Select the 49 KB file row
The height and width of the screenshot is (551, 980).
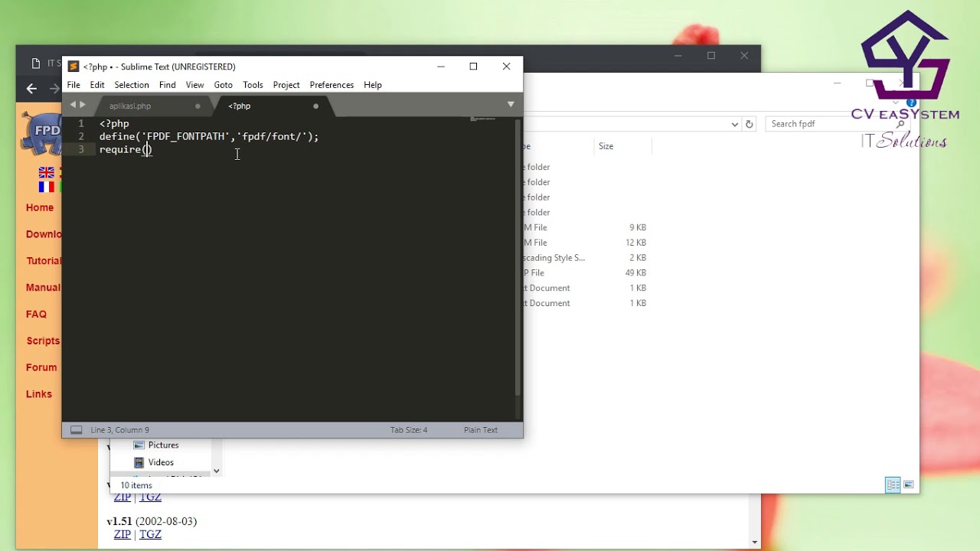tap(586, 273)
